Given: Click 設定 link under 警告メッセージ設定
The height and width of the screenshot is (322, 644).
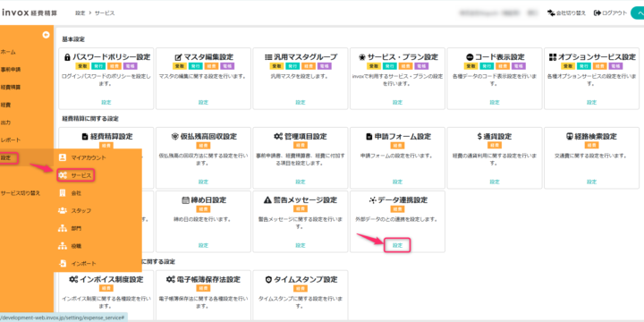Looking at the screenshot, I should pyautogui.click(x=301, y=245).
